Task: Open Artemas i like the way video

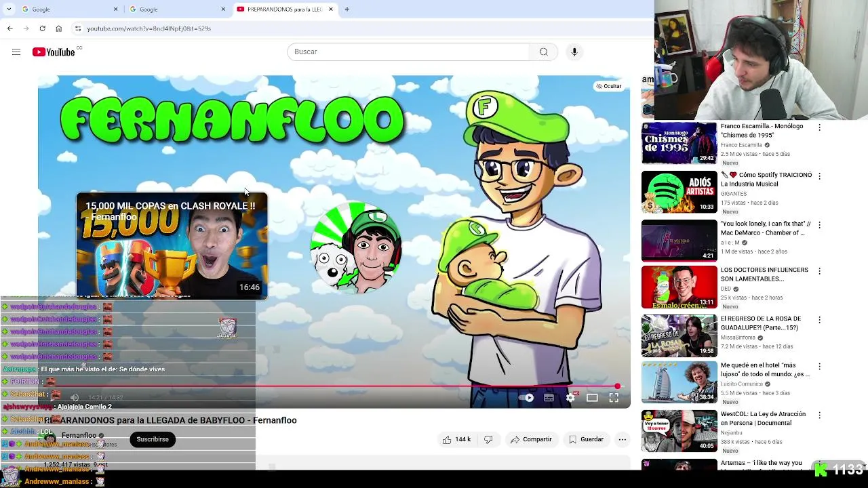Action: (761, 463)
